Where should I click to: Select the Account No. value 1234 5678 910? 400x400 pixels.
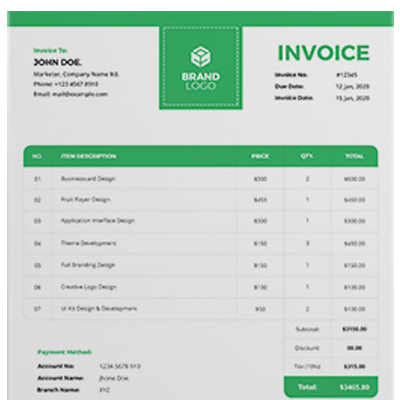[120, 366]
